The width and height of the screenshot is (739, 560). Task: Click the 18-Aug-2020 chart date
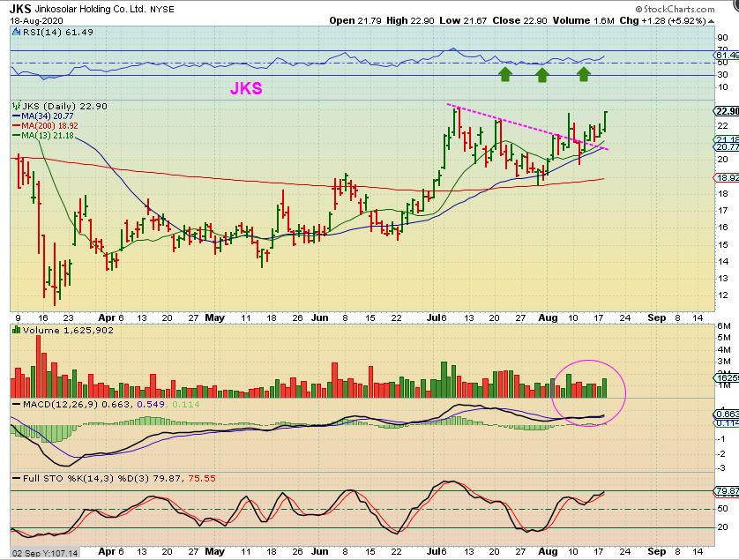pyautogui.click(x=37, y=21)
